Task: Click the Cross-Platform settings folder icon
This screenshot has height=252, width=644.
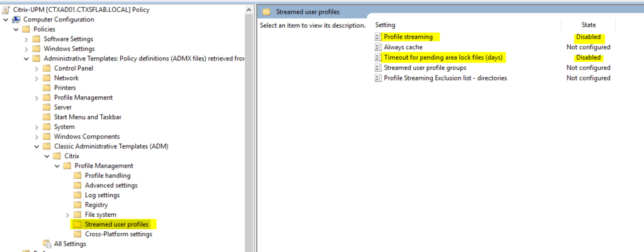Action: tap(78, 234)
